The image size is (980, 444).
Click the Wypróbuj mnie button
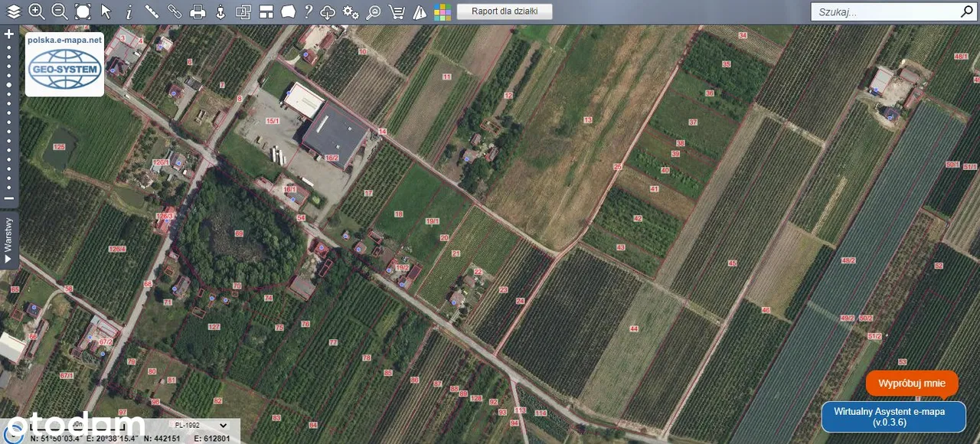tap(911, 383)
